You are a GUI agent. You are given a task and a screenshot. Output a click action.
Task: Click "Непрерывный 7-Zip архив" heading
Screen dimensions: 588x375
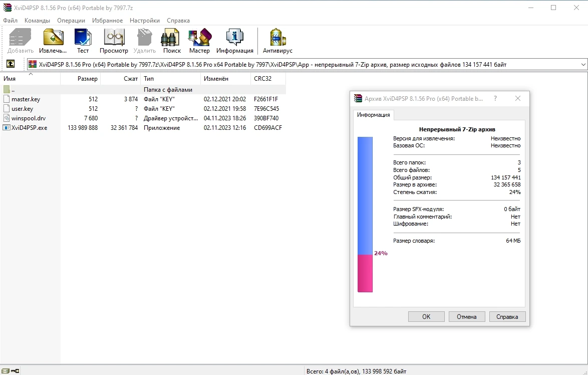click(x=457, y=129)
